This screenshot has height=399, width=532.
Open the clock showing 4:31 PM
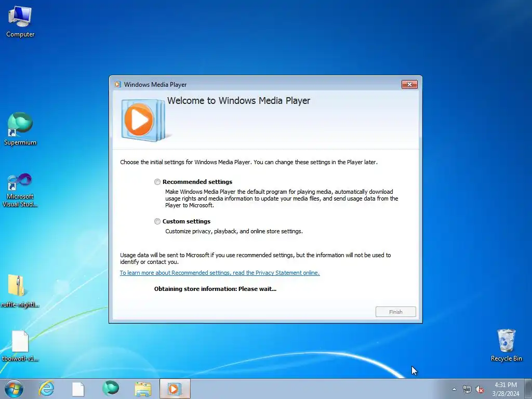506,389
